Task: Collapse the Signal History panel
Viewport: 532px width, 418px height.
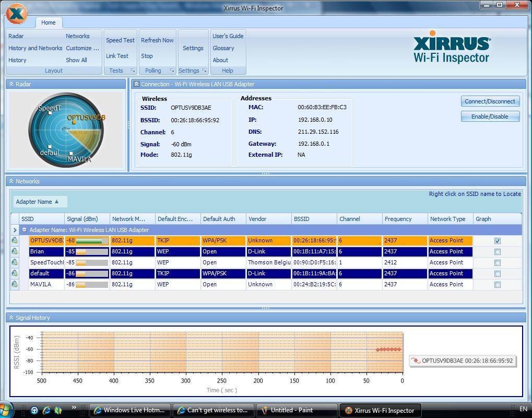Action: click(x=11, y=318)
